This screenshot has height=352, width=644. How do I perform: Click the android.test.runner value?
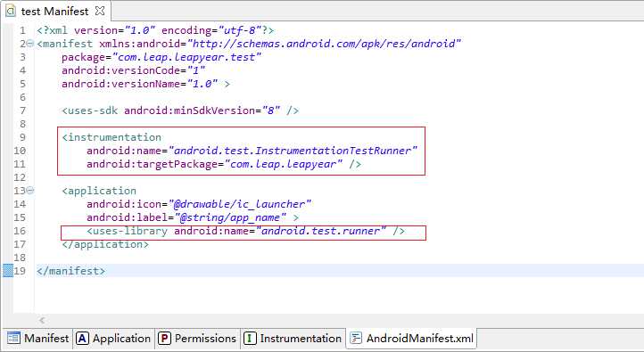point(321,231)
